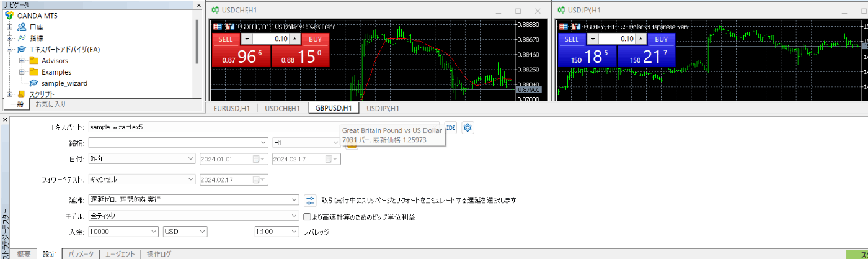The image size is (868, 259).
Task: Click the USDJPY depth of market icon
Action: point(576,27)
